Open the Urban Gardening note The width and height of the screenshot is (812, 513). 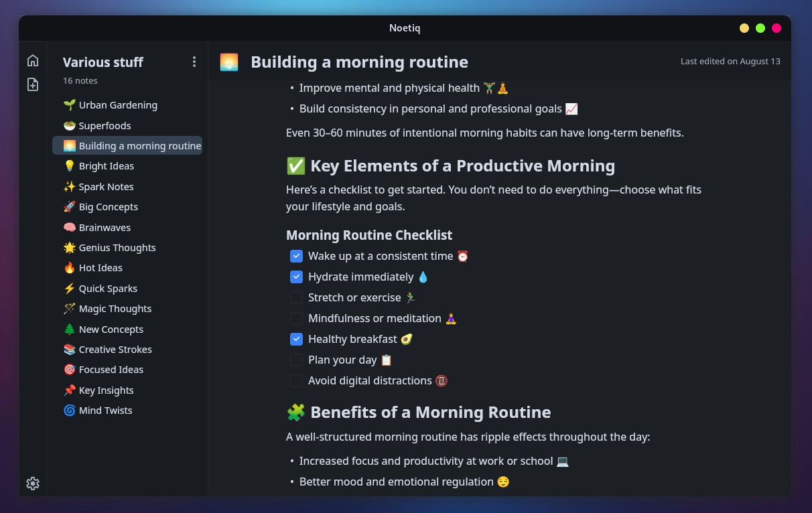point(118,105)
